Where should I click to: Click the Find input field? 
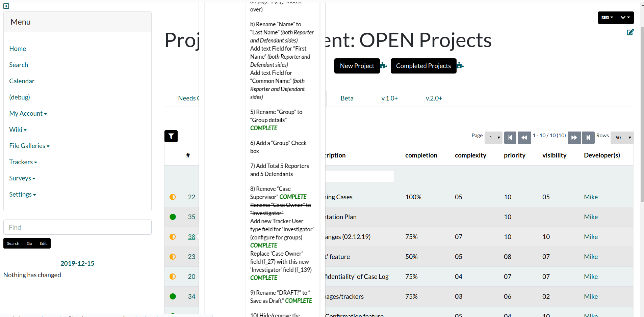(x=77, y=227)
